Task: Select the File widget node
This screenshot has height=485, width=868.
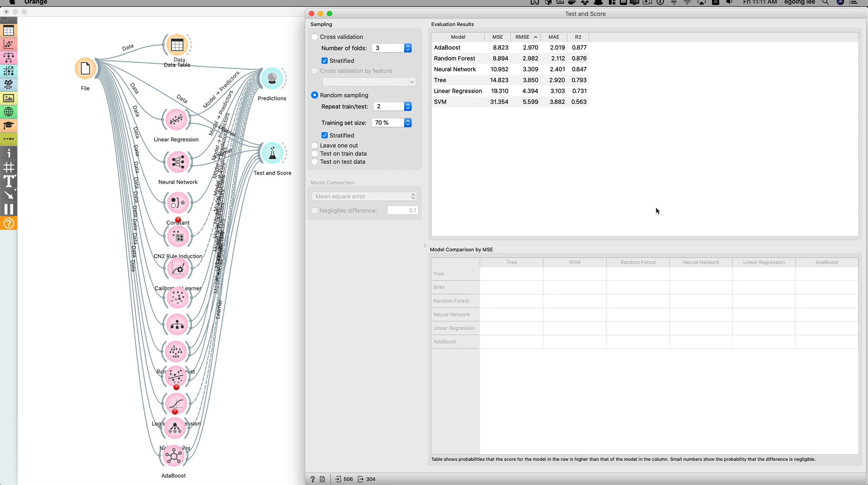Action: click(85, 69)
